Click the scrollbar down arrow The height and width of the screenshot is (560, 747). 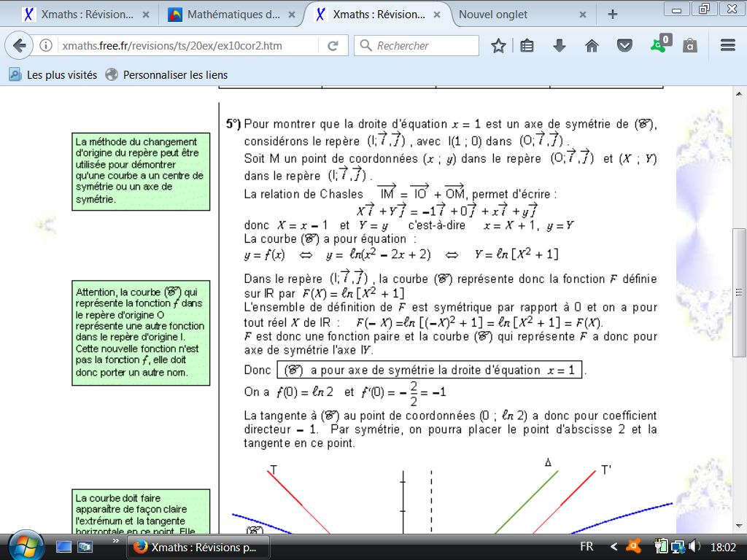click(x=739, y=526)
